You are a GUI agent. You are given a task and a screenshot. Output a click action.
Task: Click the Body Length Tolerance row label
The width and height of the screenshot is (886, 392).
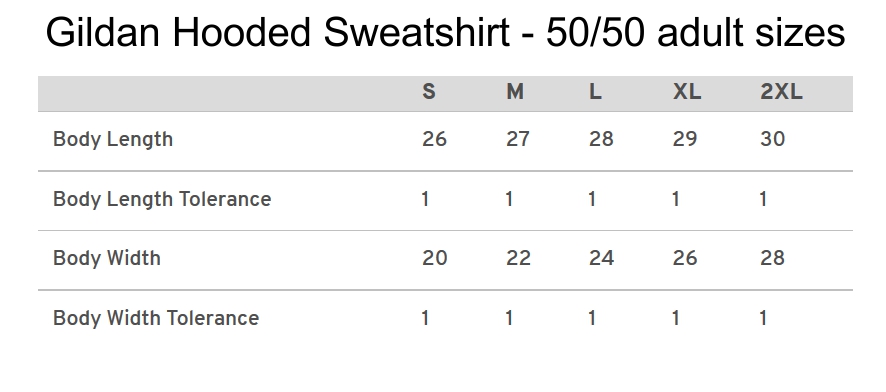pyautogui.click(x=162, y=199)
